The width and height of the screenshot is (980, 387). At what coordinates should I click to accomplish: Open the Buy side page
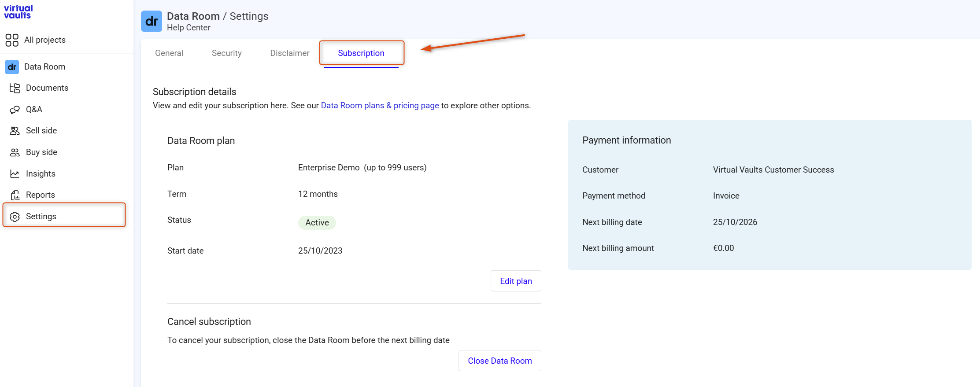click(x=42, y=152)
